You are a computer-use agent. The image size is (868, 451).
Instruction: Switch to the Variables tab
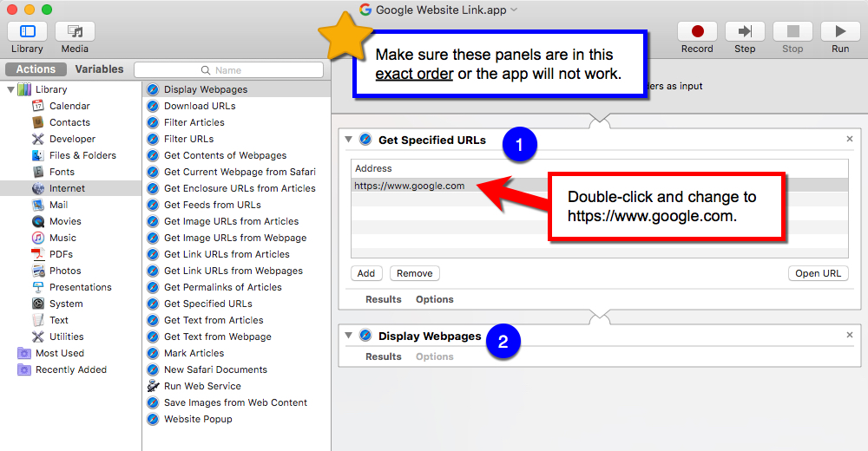click(x=99, y=69)
